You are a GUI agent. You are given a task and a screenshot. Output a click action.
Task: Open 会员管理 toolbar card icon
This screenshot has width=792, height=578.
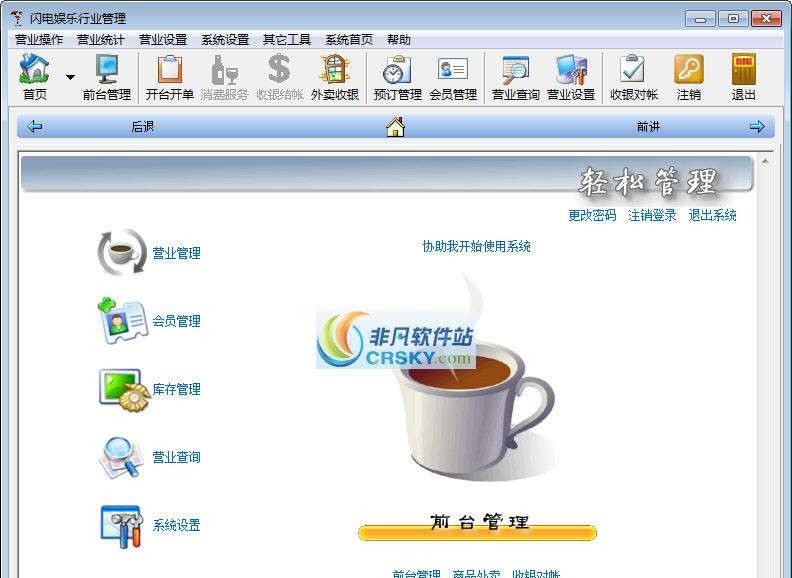[453, 68]
